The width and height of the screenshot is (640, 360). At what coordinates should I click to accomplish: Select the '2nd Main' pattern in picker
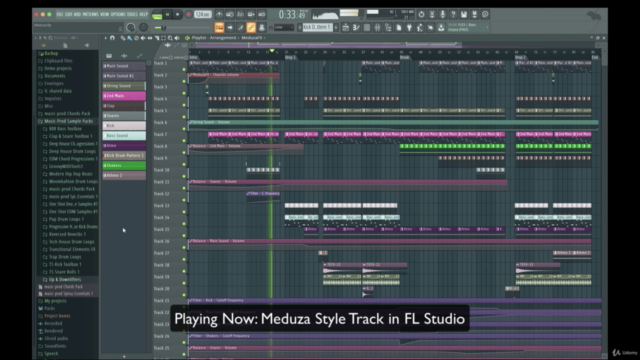[124, 96]
